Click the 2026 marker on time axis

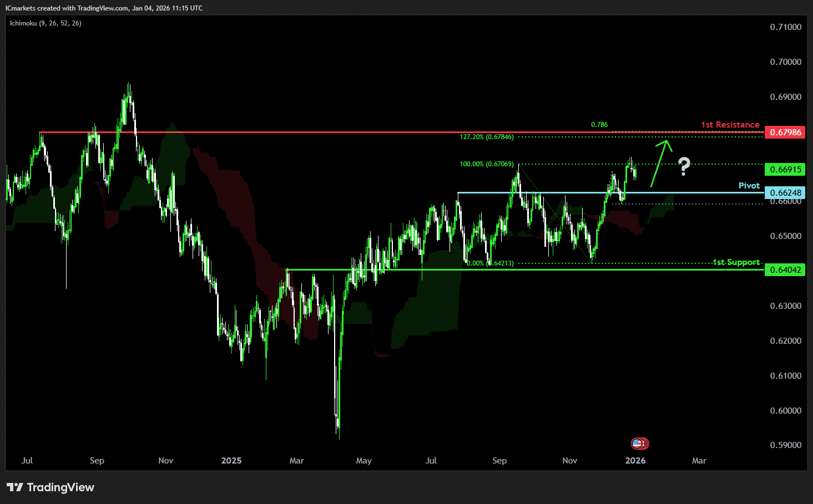coord(635,461)
